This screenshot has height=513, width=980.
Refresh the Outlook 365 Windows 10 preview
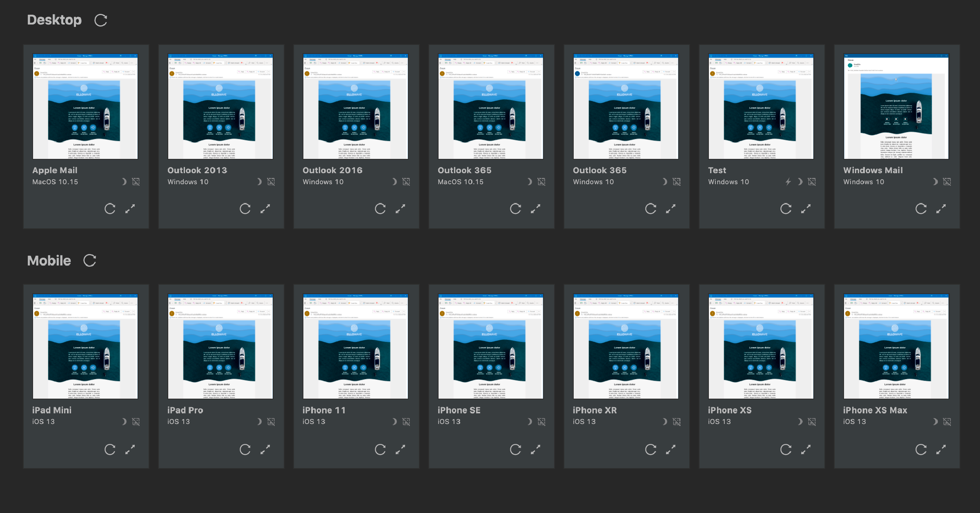(x=650, y=209)
